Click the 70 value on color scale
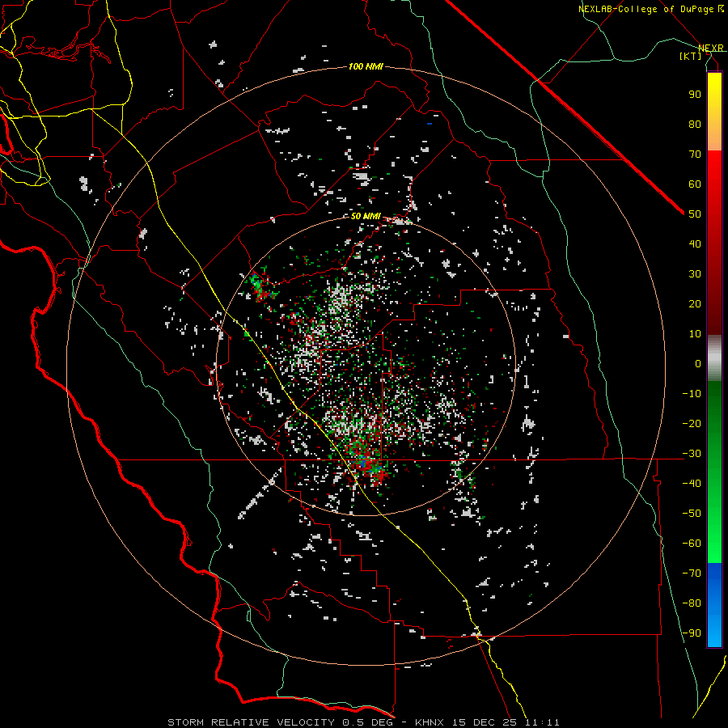The height and width of the screenshot is (728, 728). 695,154
